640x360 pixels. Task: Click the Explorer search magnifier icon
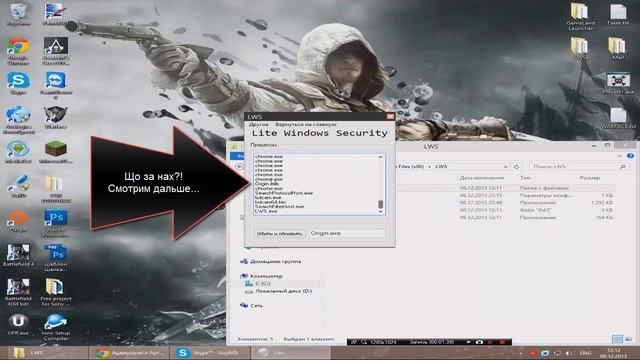point(622,167)
